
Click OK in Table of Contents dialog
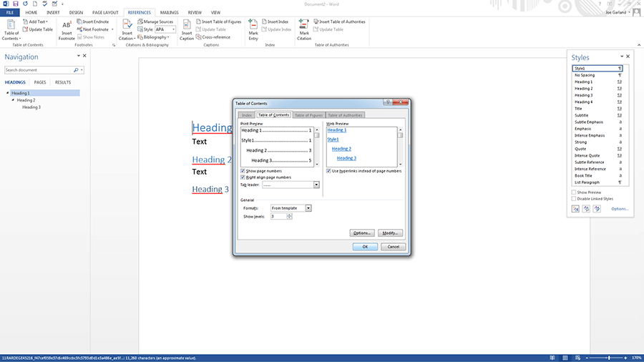click(364, 246)
